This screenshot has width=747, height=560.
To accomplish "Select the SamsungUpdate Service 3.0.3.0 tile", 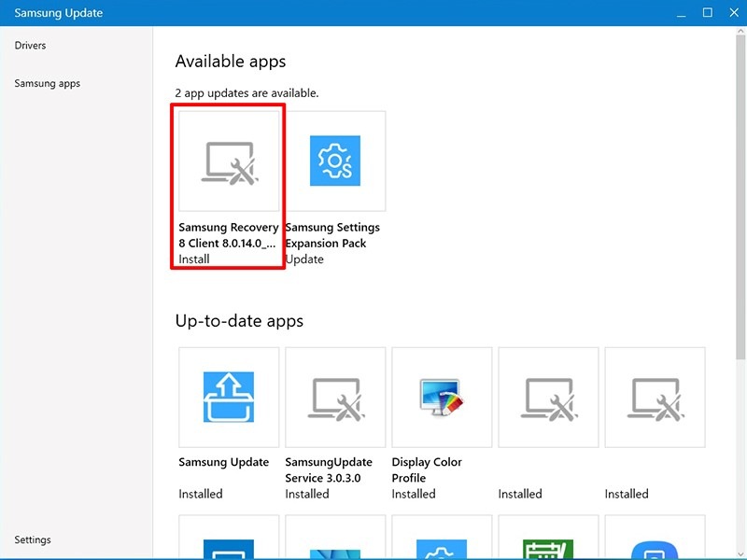I will click(x=335, y=397).
